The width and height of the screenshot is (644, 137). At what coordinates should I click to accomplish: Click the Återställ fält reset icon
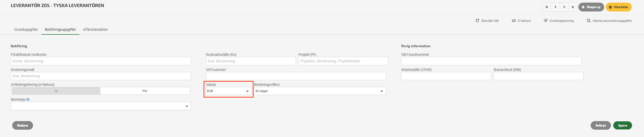click(x=477, y=21)
